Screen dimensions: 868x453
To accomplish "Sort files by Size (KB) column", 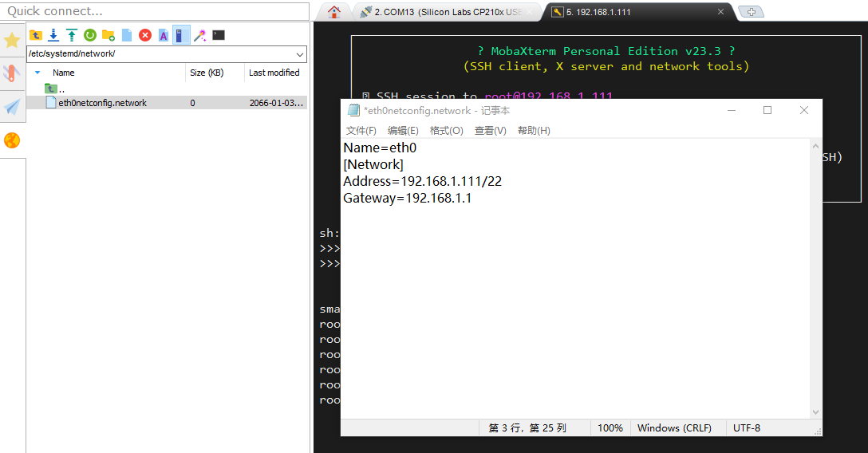I will coord(207,73).
